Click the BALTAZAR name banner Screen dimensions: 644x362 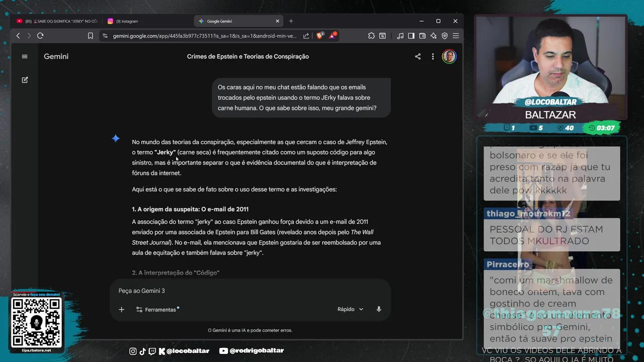(550, 115)
